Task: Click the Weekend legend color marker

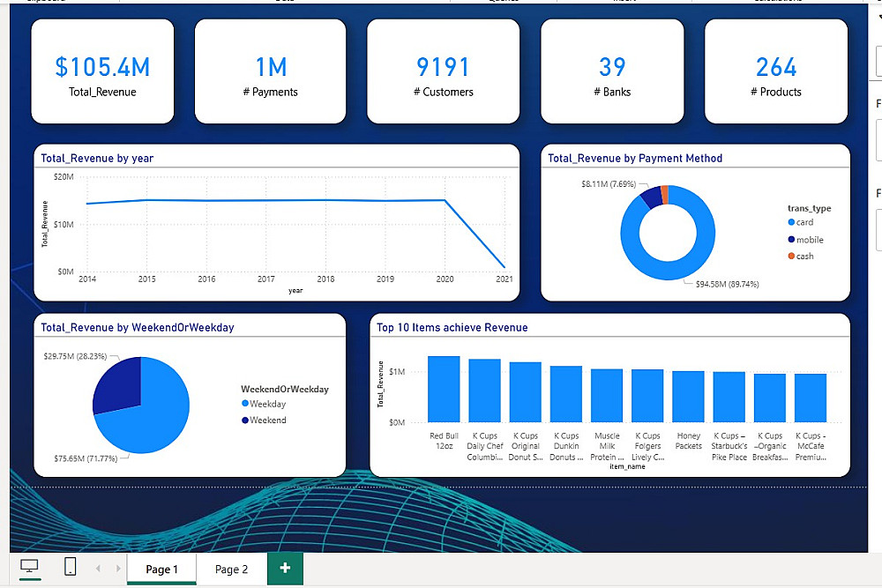Action: tap(244, 420)
